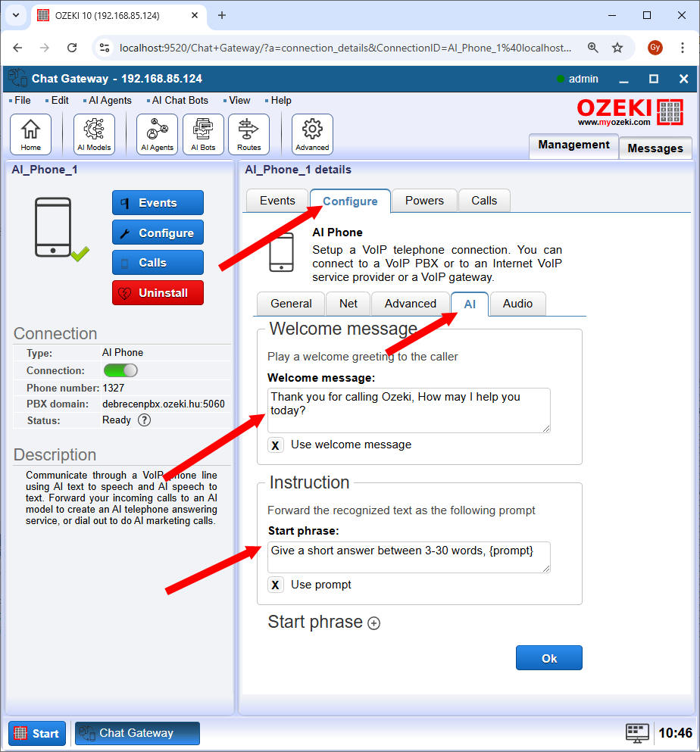Uncheck Use welcome message
The width and height of the screenshot is (700, 752).
click(x=276, y=445)
